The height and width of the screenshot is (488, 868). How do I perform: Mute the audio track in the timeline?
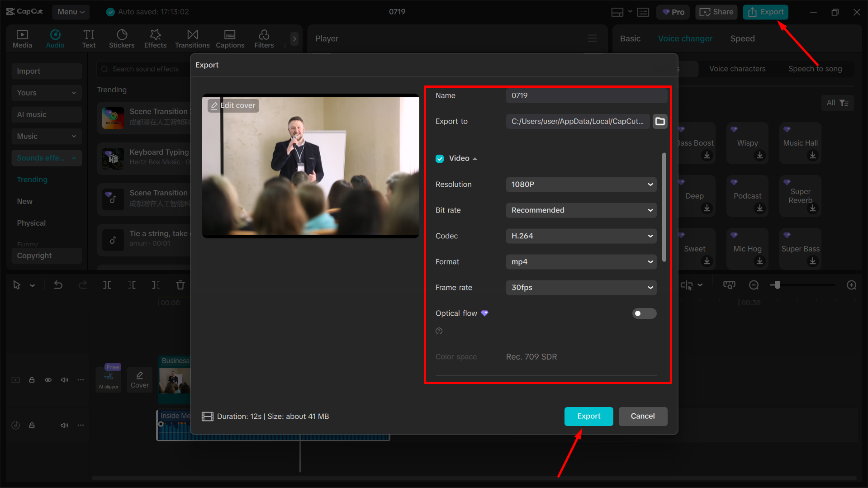[64, 425]
